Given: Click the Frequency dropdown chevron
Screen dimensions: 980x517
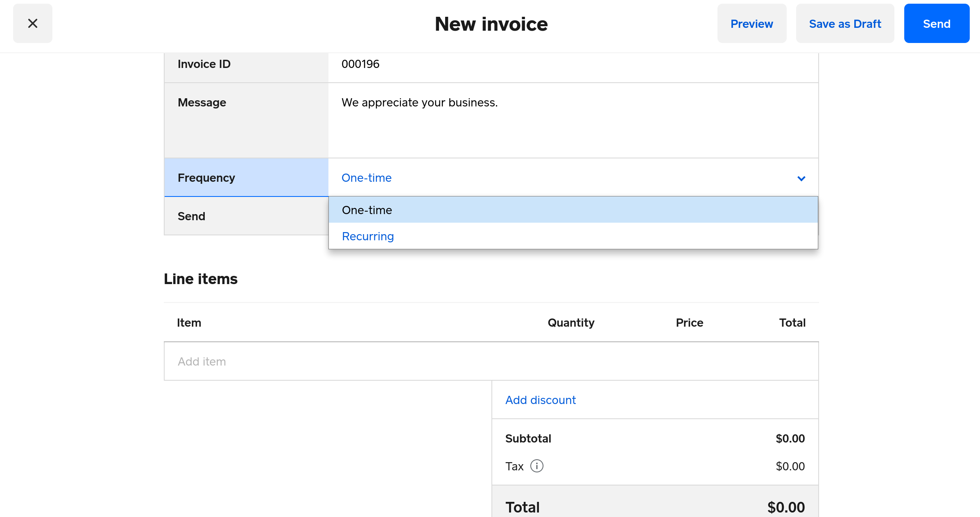Looking at the screenshot, I should pos(801,178).
